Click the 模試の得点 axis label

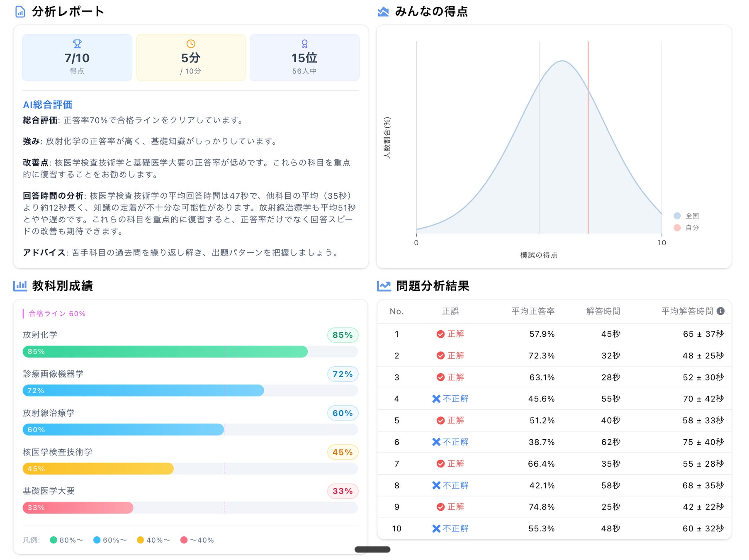pyautogui.click(x=539, y=255)
